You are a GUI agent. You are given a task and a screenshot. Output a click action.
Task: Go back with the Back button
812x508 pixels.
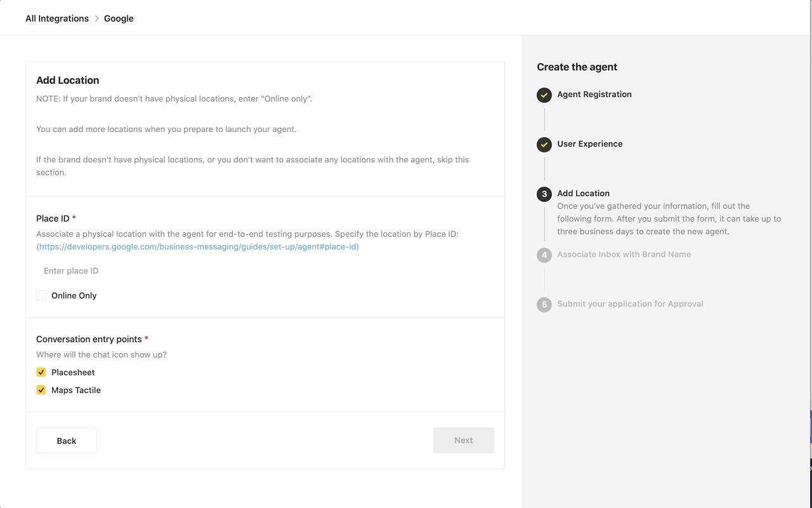(67, 441)
